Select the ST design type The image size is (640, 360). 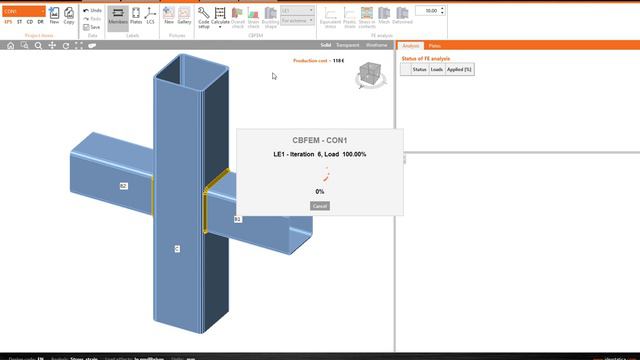[x=19, y=22]
